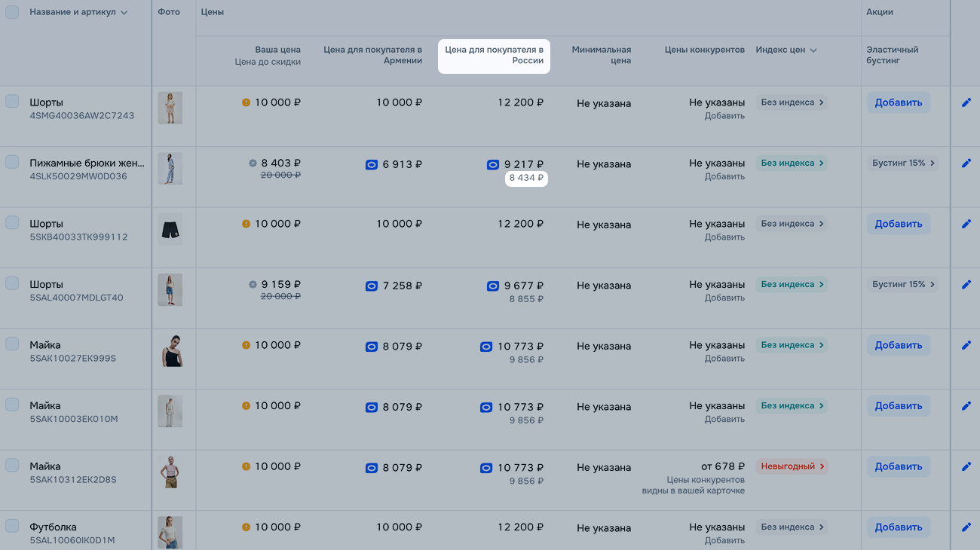980x550 pixels.
Task: Click orange warning icon beside price of Шорты 4SMG40036AW2C7243
Action: (246, 102)
